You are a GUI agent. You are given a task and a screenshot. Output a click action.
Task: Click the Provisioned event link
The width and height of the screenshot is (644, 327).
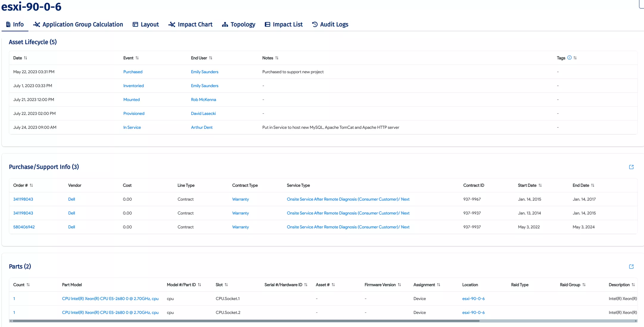tap(134, 113)
